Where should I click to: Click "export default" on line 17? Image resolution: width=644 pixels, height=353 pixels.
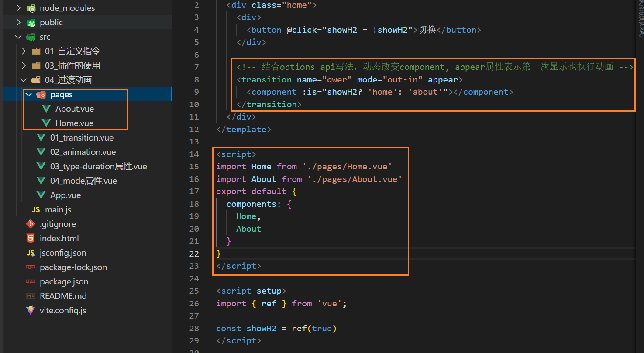pos(251,192)
